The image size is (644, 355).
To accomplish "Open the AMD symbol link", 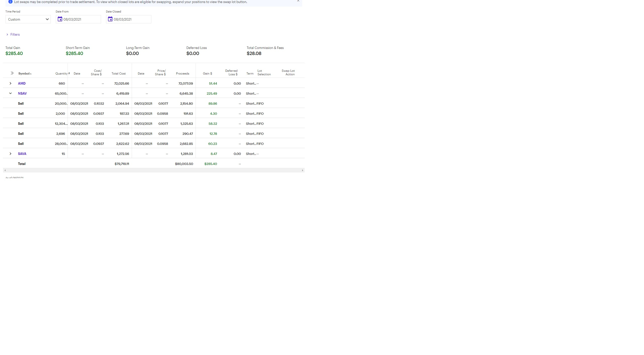I will (x=22, y=83).
